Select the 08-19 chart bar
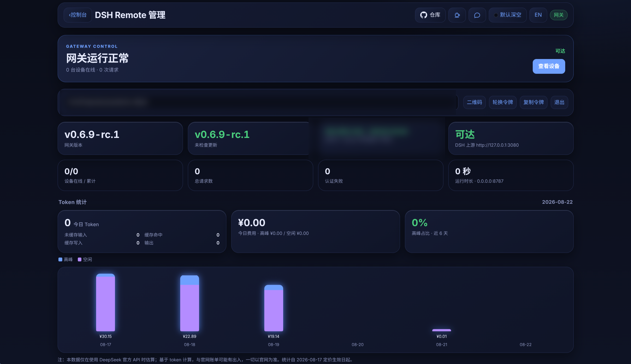The width and height of the screenshot is (631, 364). coord(274,308)
